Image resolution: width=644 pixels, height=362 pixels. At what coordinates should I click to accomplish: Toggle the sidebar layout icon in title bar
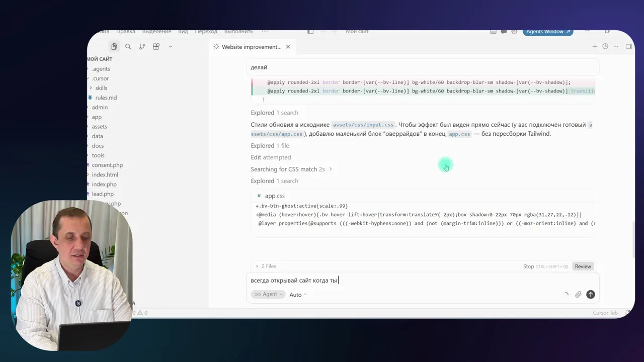coord(310,32)
